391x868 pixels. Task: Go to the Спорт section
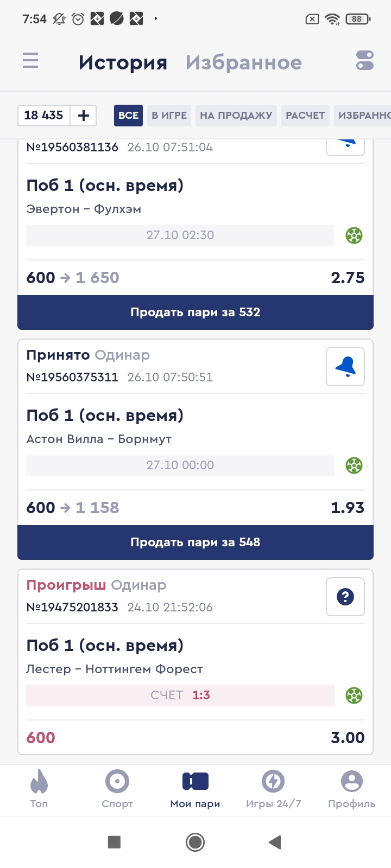tap(117, 789)
